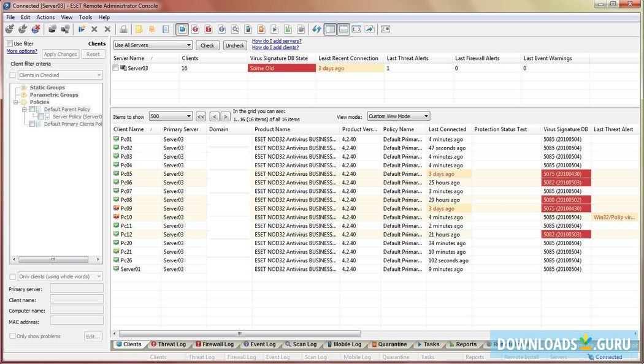The image size is (644, 364).
Task: Open the Tools menu
Action: (x=85, y=17)
